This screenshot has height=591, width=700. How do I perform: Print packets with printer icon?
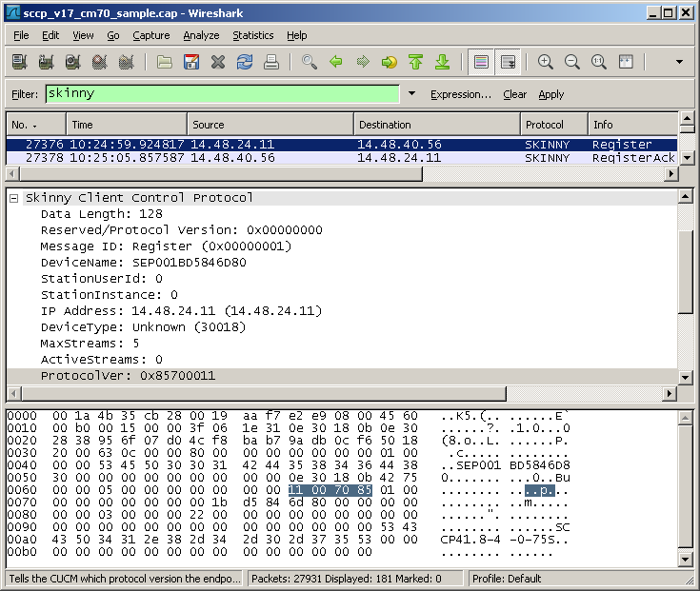tap(271, 62)
